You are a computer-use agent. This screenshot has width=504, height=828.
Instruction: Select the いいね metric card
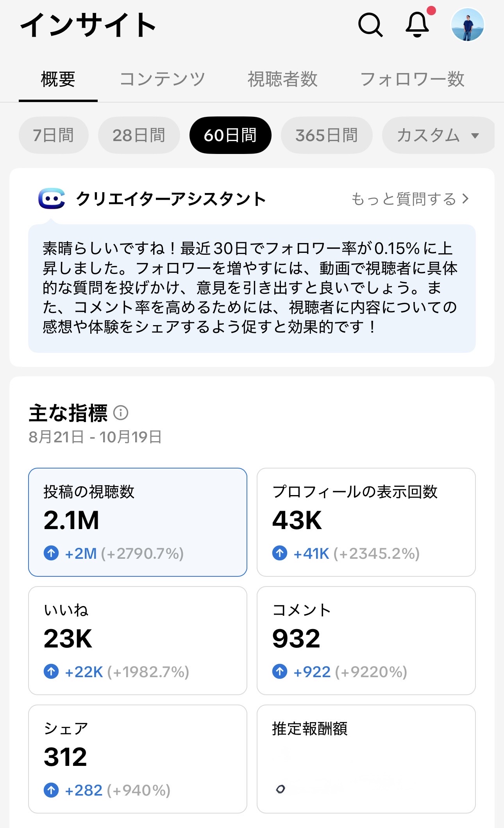tap(138, 640)
